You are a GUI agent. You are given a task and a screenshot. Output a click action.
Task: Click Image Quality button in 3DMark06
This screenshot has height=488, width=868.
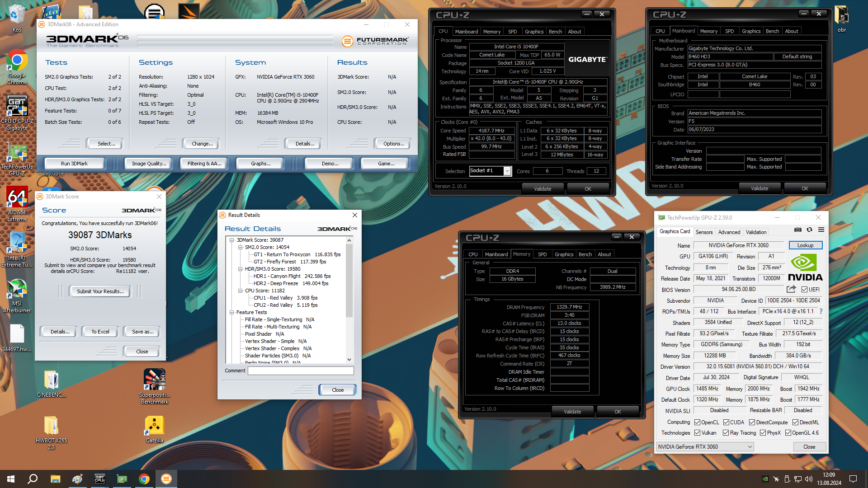[149, 164]
